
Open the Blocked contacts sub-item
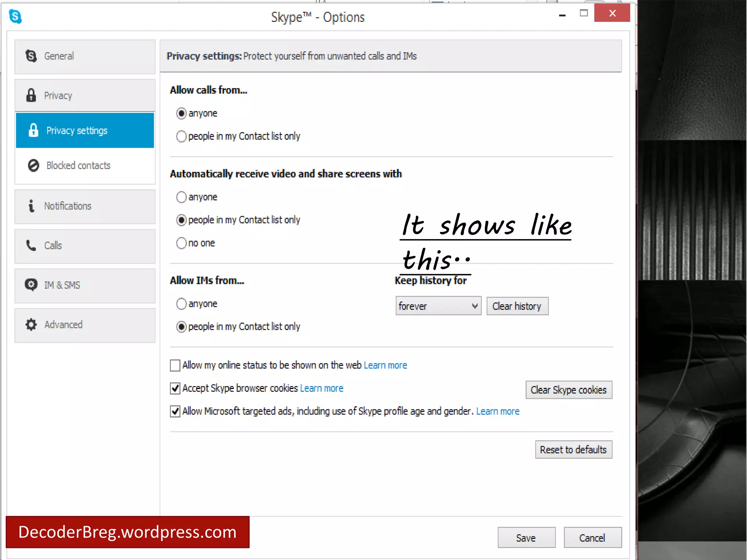85,166
